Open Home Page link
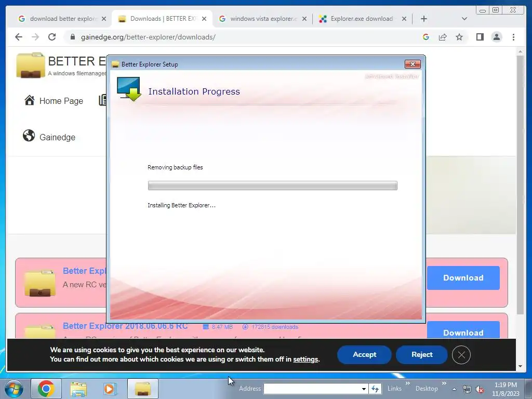 [61, 101]
